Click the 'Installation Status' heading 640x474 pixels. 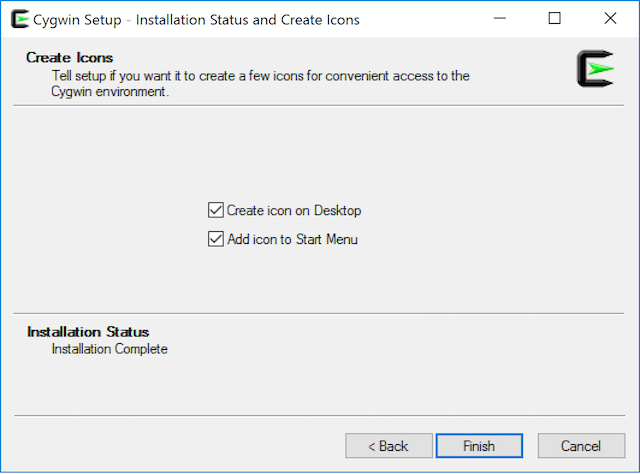coord(87,331)
